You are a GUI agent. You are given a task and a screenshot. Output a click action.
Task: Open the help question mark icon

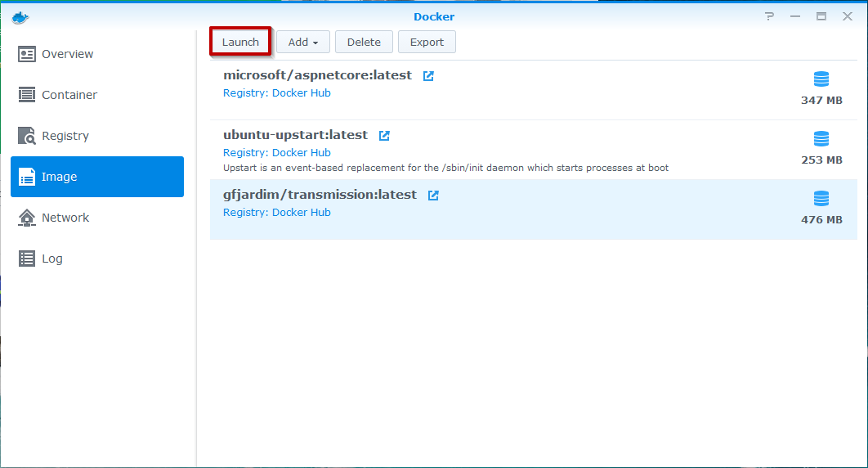(x=769, y=16)
